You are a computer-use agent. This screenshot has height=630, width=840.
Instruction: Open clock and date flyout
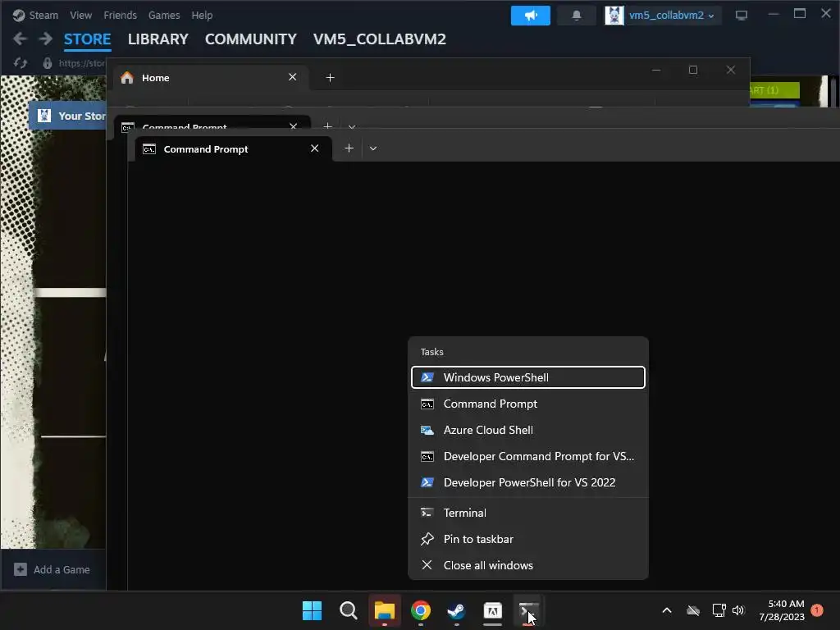[x=782, y=610]
